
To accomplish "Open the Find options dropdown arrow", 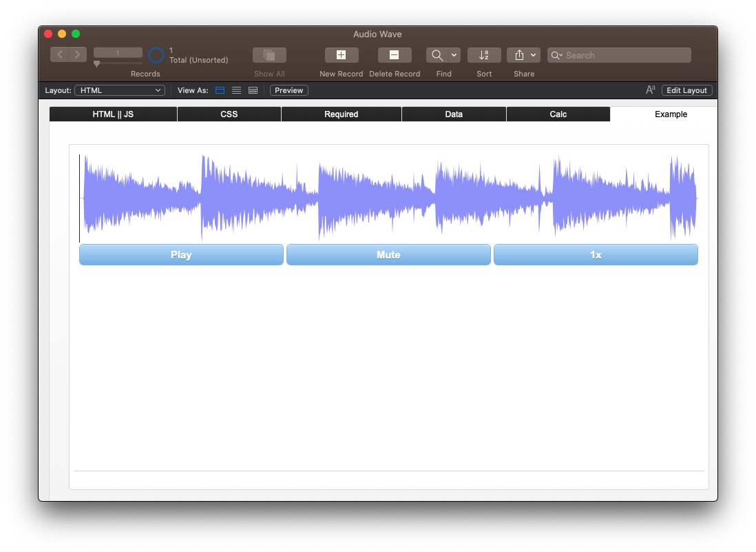I will [454, 55].
